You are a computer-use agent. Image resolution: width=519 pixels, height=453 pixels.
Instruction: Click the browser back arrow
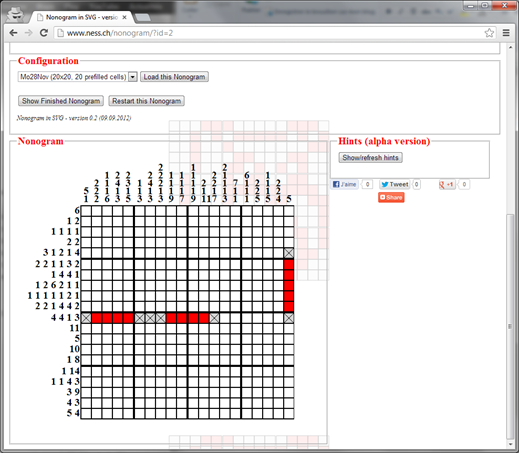13,33
